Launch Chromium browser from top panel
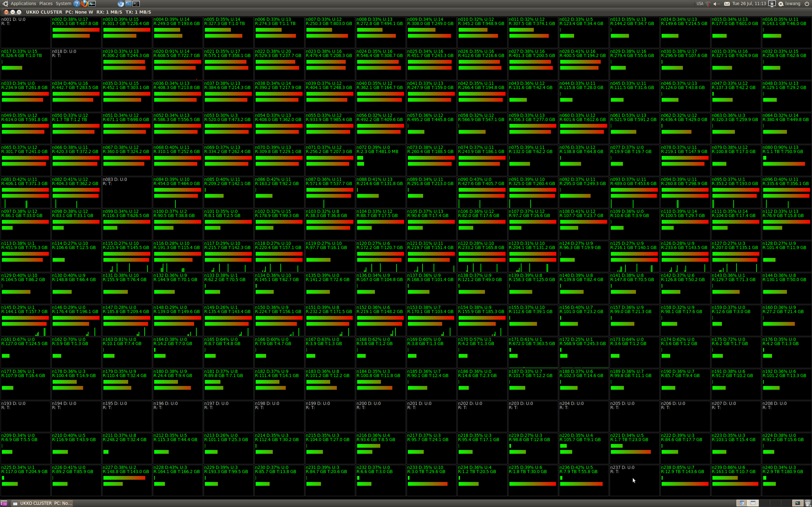 [x=121, y=4]
